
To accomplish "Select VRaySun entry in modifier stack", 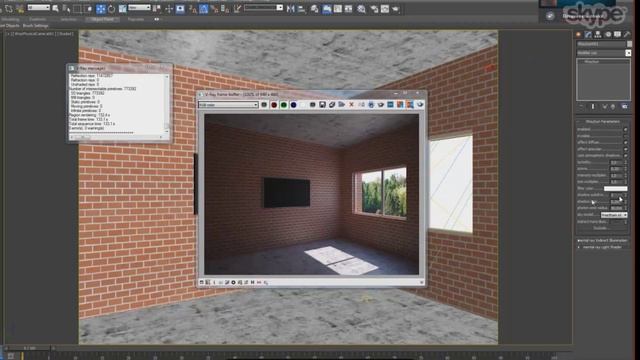I will pos(591,62).
